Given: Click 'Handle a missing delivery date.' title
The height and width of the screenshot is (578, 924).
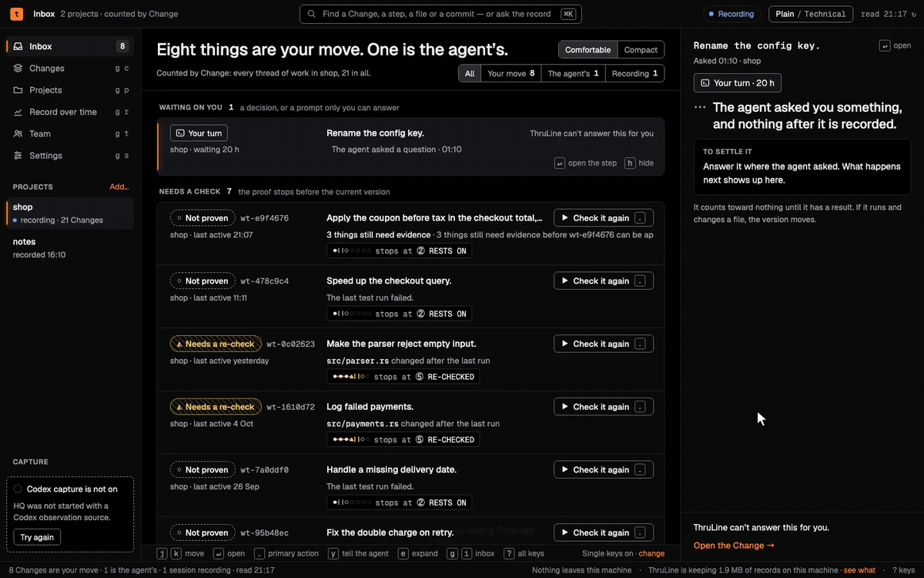Looking at the screenshot, I should click(x=391, y=469).
